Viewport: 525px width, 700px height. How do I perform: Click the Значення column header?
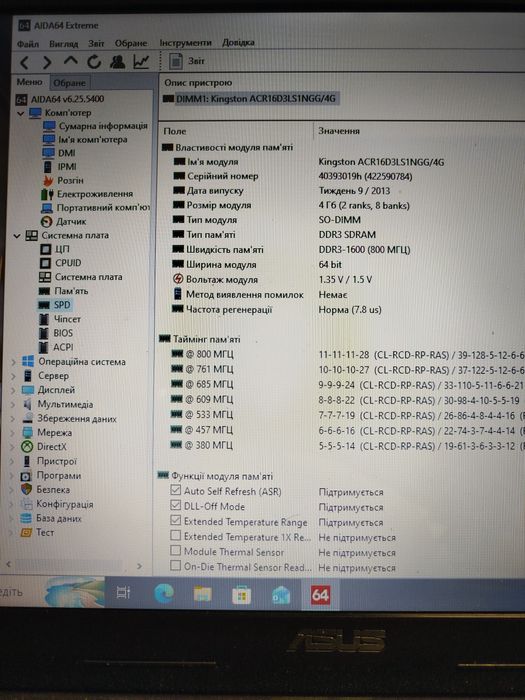pyautogui.click(x=339, y=131)
